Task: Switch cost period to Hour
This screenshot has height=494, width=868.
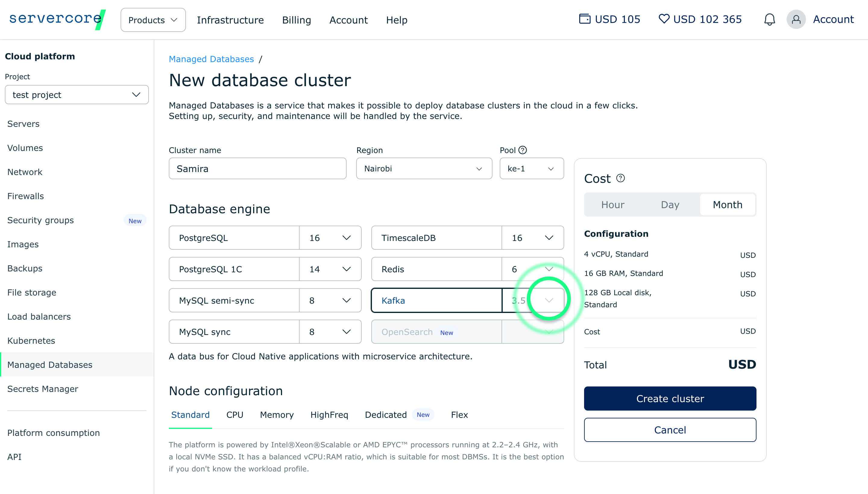Action: tap(612, 205)
